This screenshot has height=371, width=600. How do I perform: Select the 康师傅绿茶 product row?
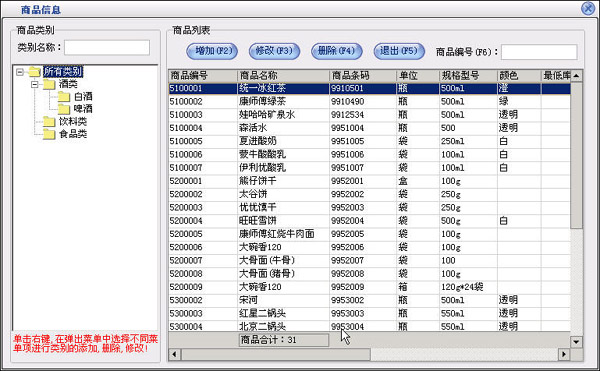tap(370, 101)
